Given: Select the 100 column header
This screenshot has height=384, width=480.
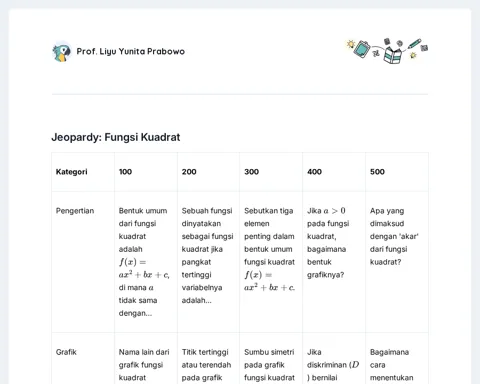Looking at the screenshot, I should coord(146,172).
